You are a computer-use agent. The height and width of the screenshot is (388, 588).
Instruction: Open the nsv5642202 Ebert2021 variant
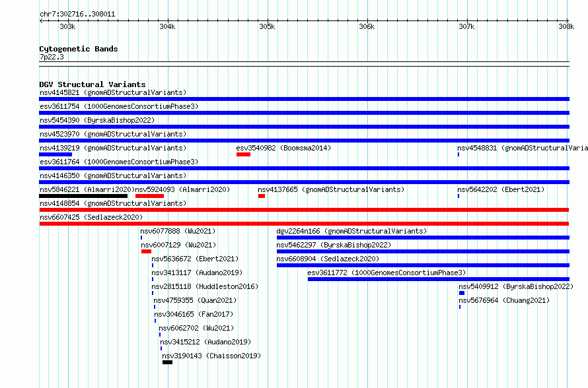pos(501,189)
